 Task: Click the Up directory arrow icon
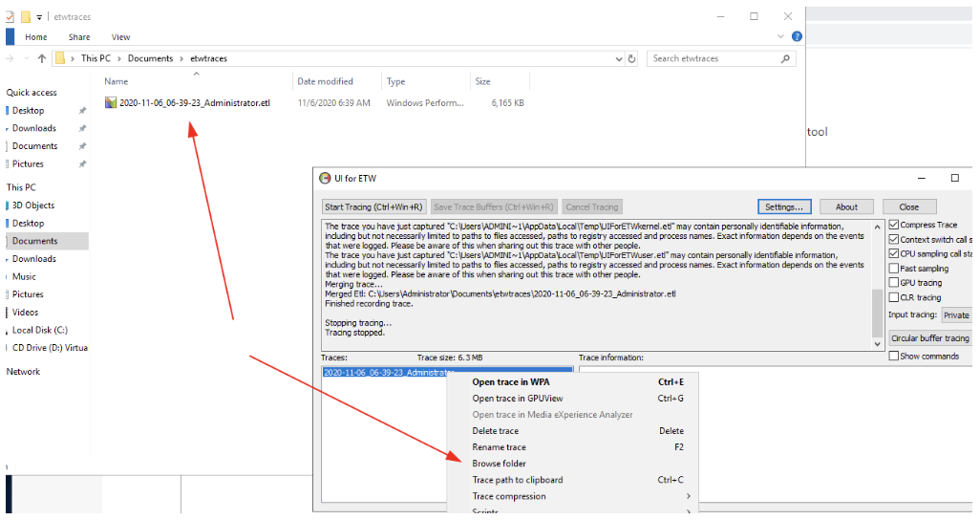click(42, 59)
